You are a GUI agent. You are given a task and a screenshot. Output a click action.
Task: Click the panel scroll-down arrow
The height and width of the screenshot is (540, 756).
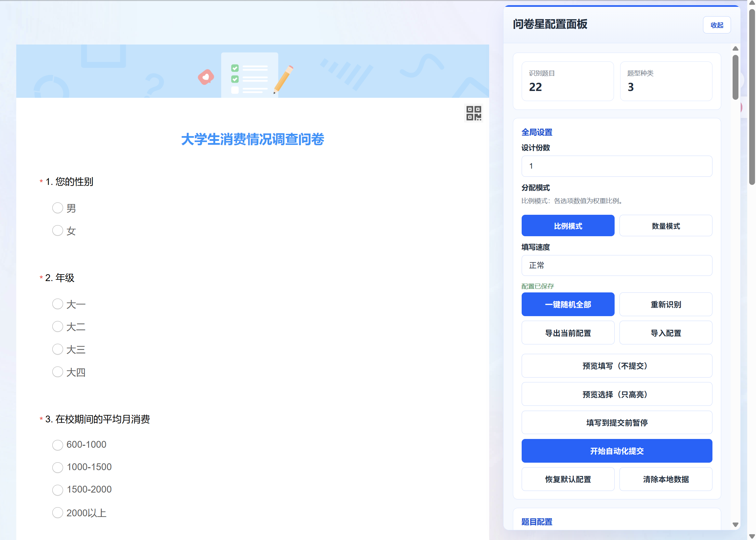(735, 524)
